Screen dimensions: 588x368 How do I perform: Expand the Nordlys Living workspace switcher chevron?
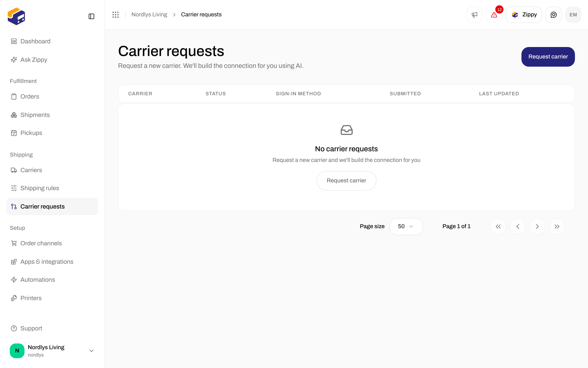coord(91,351)
